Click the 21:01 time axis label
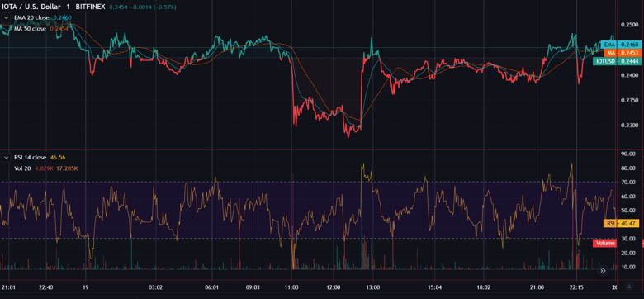The width and height of the screenshot is (644, 299). (8, 287)
